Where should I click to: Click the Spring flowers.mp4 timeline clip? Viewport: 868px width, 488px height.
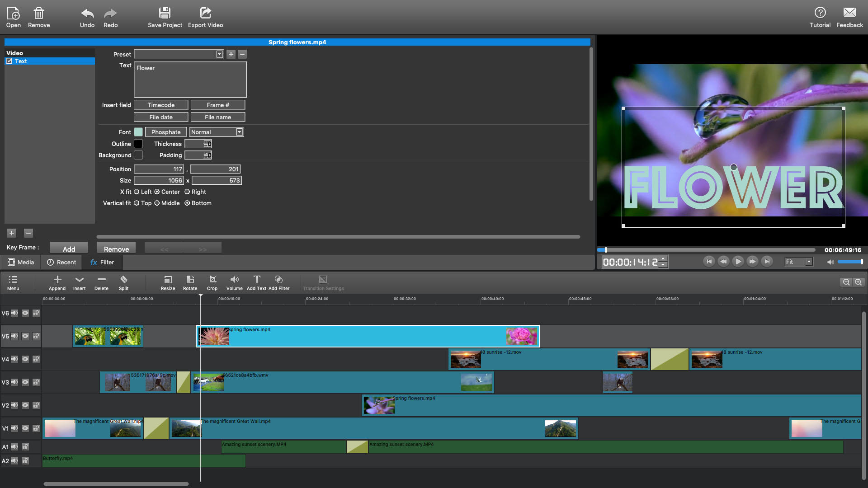point(367,335)
